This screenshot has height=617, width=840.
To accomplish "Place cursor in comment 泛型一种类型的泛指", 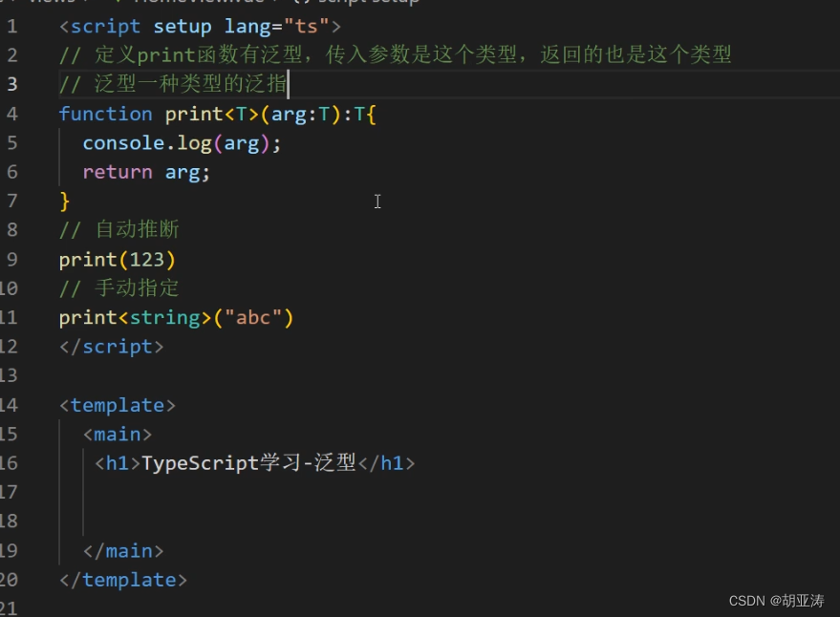I will click(174, 84).
